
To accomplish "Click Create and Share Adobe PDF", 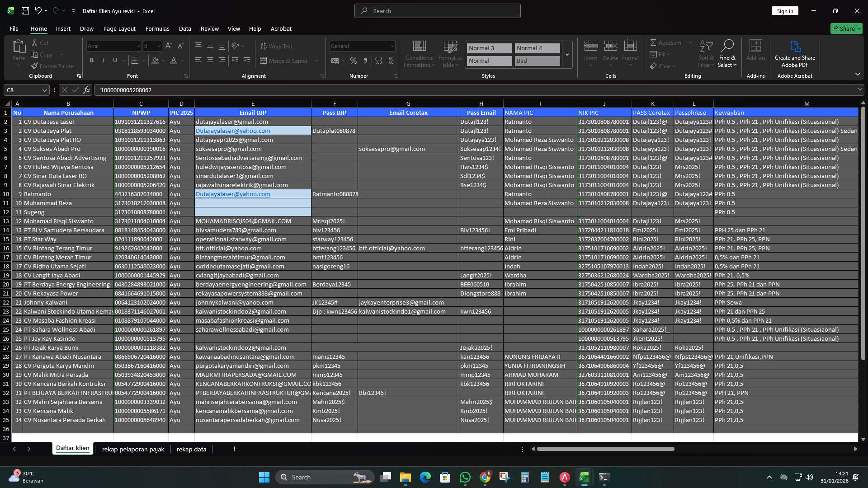I will (795, 53).
